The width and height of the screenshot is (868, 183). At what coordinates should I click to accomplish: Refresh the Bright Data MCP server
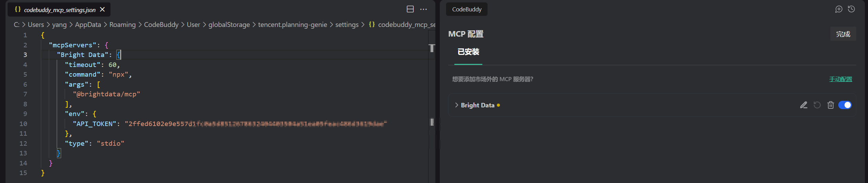click(x=817, y=105)
